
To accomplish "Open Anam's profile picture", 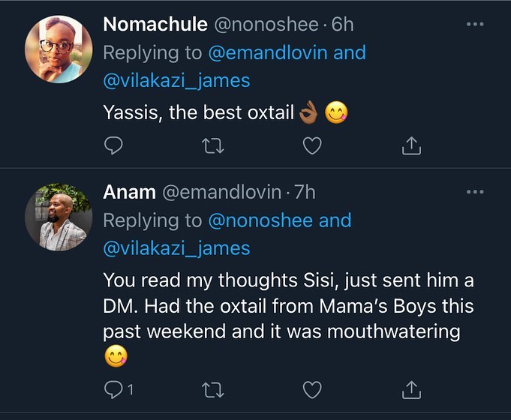I will [x=59, y=217].
